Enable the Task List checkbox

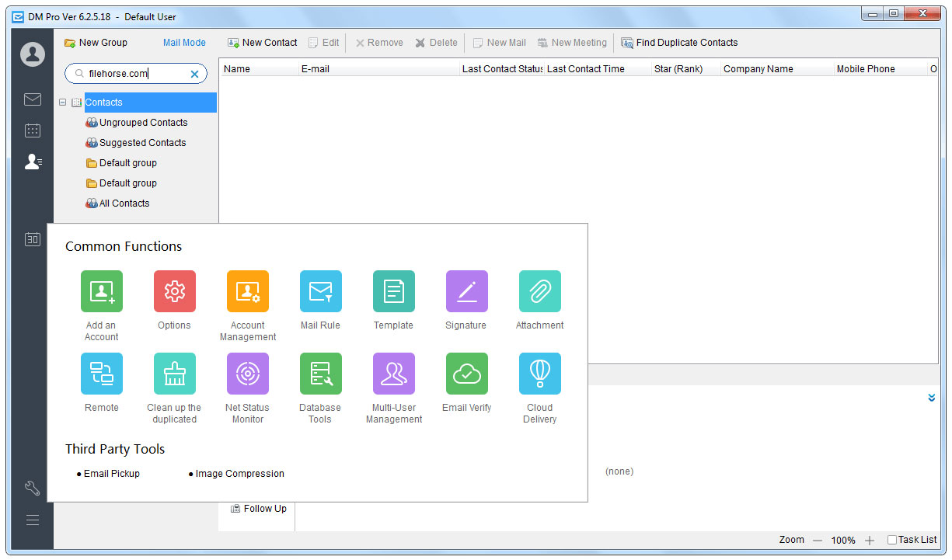[892, 540]
